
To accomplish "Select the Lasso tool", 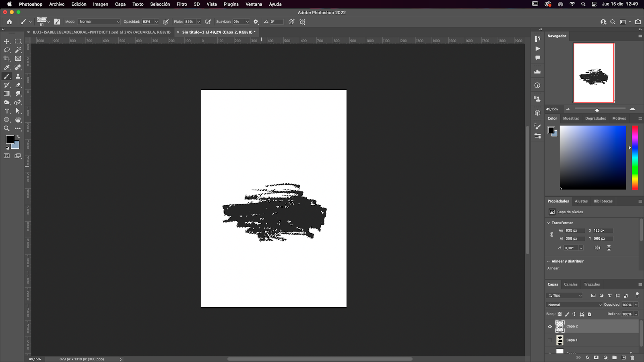I will (x=7, y=50).
